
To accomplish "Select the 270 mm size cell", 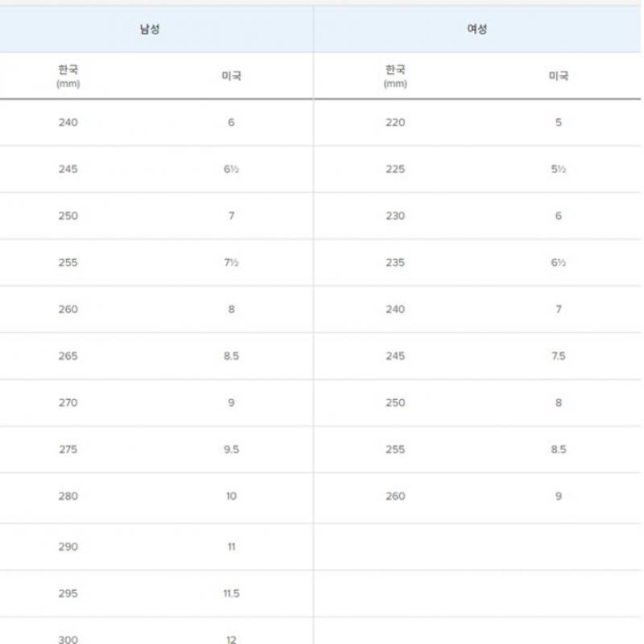I will pos(68,403).
